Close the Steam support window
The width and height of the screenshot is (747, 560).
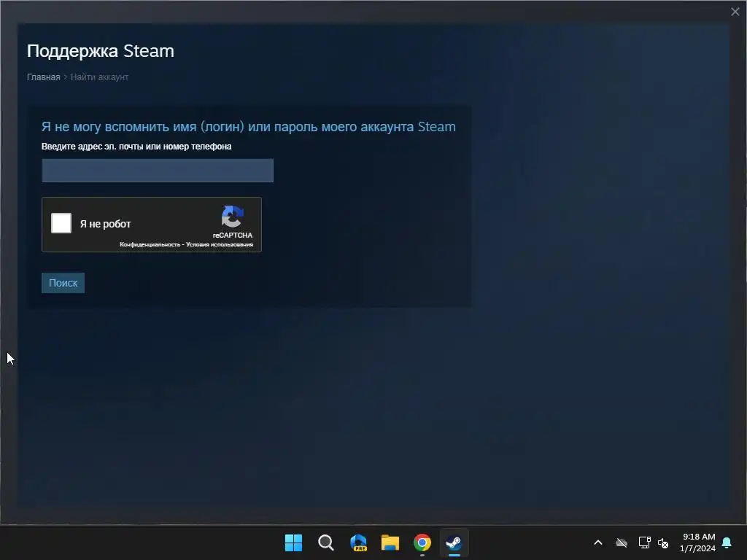(735, 12)
